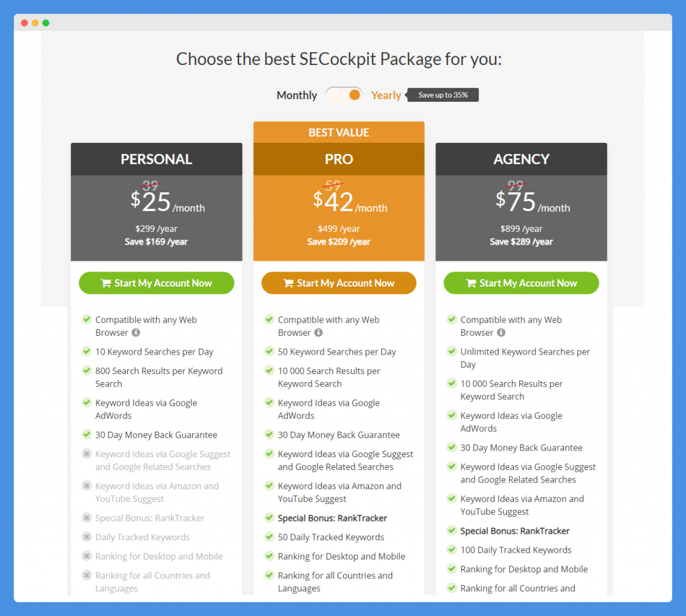
Task: Click cart icon in Agency start button
Action: pos(471,284)
